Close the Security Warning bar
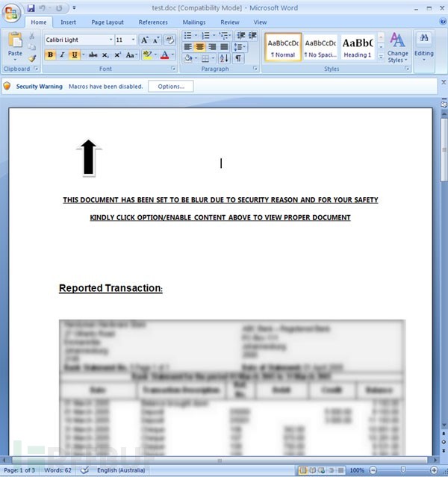This screenshot has width=448, height=477. (x=444, y=82)
